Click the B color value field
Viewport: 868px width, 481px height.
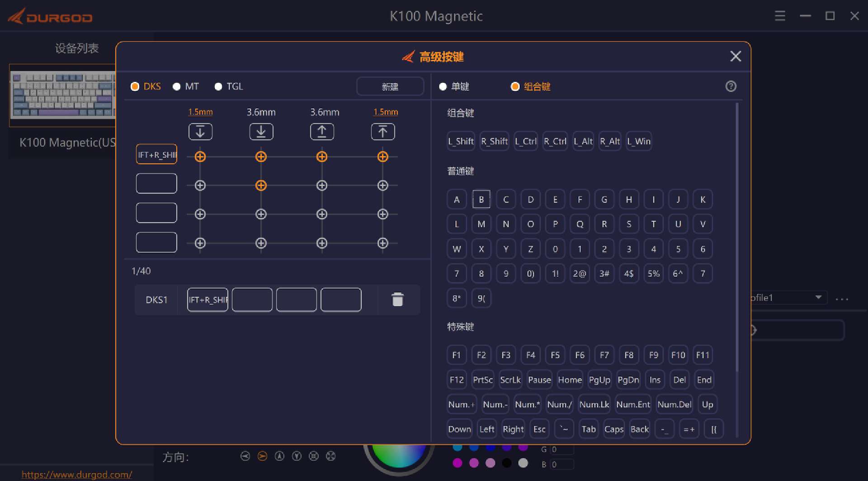coord(562,464)
